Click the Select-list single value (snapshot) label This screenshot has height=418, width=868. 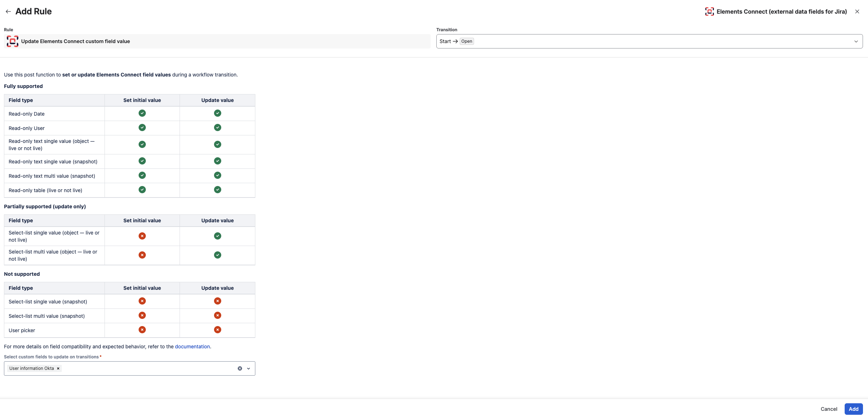click(48, 302)
